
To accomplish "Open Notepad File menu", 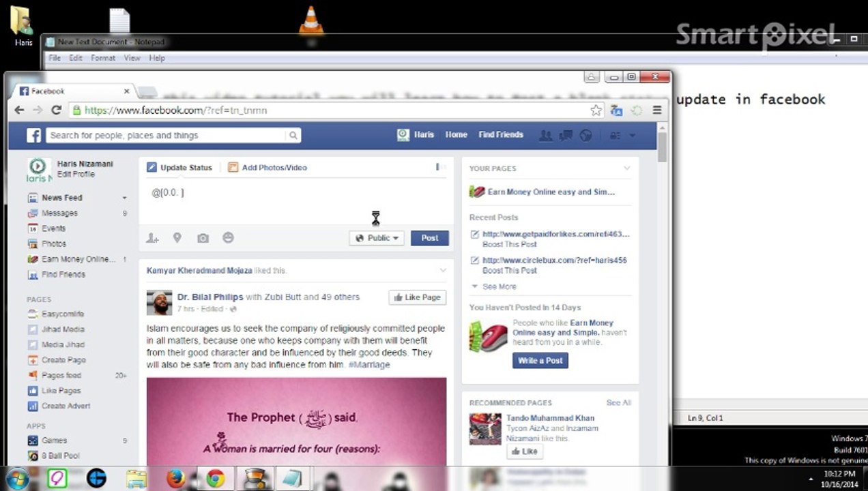I will point(55,58).
